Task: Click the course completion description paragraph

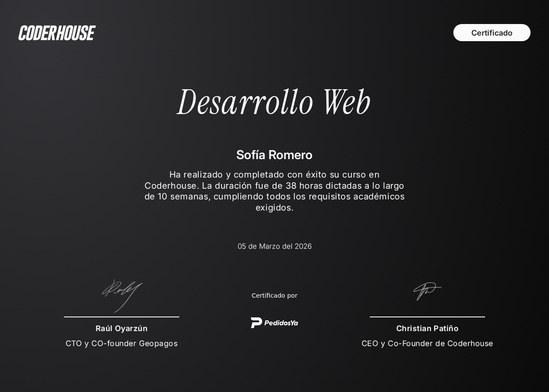Action: point(274,191)
